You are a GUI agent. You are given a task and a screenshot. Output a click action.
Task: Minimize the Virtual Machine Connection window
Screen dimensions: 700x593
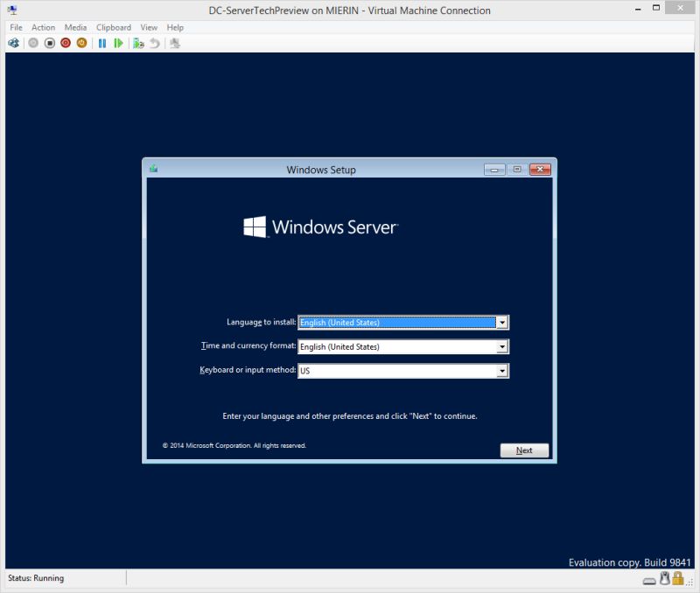click(639, 9)
